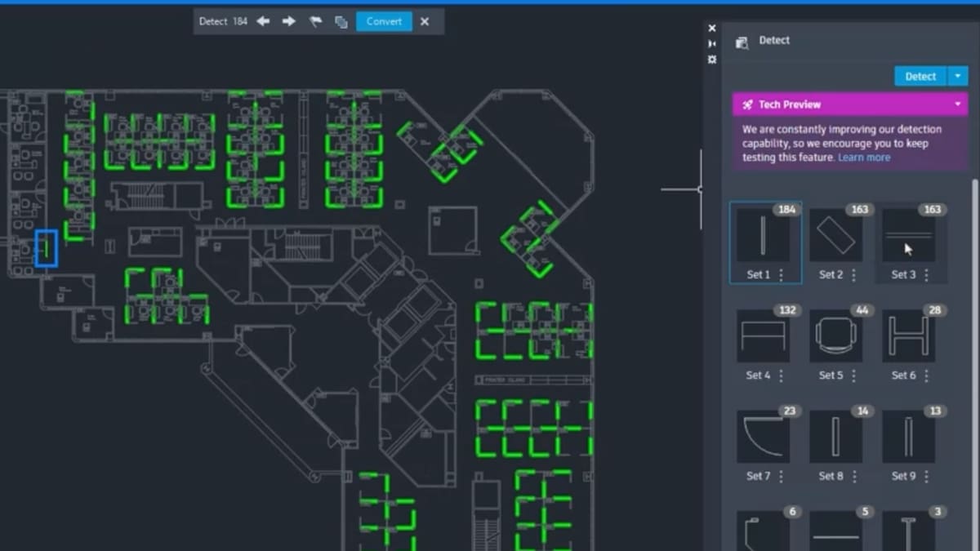The height and width of the screenshot is (551, 980).
Task: Click the blue Detect button
Action: click(x=920, y=76)
